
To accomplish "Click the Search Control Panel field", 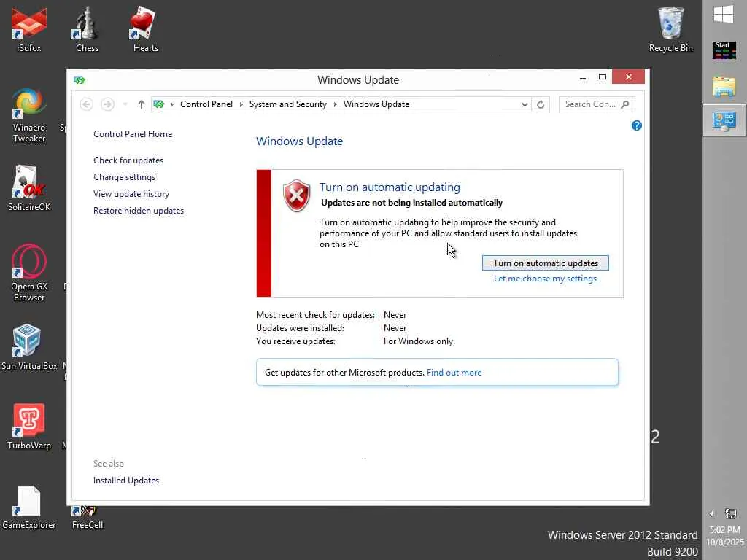I will pyautogui.click(x=597, y=104).
